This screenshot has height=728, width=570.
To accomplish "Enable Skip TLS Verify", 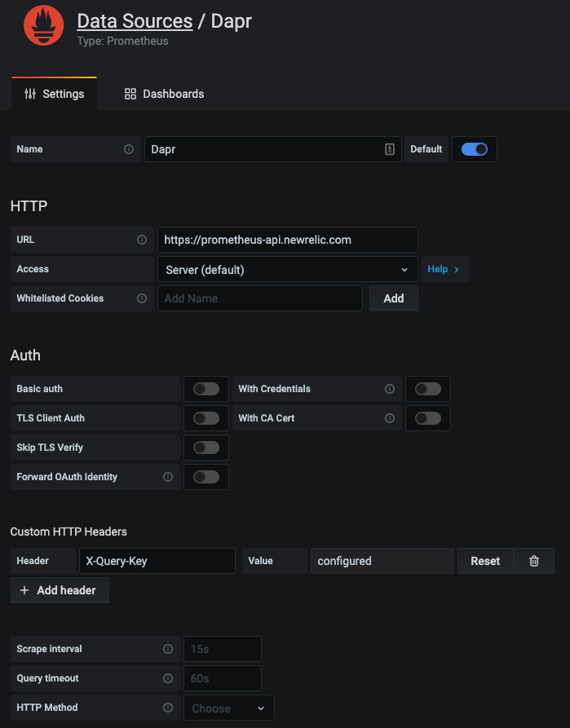I will tap(205, 448).
